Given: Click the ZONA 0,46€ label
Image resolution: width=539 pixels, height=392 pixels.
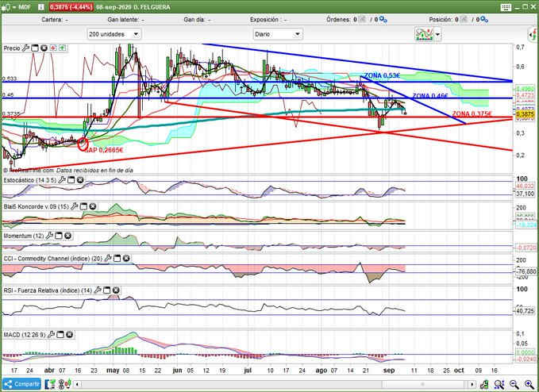Looking at the screenshot, I should coord(430,96).
